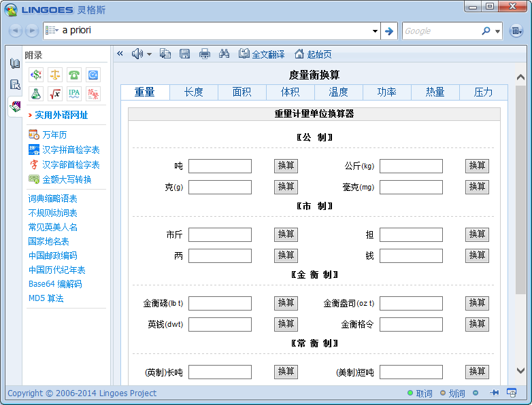Viewport: 532px width, 405px height.
Task: Click the print toolbar icon
Action: click(x=204, y=54)
